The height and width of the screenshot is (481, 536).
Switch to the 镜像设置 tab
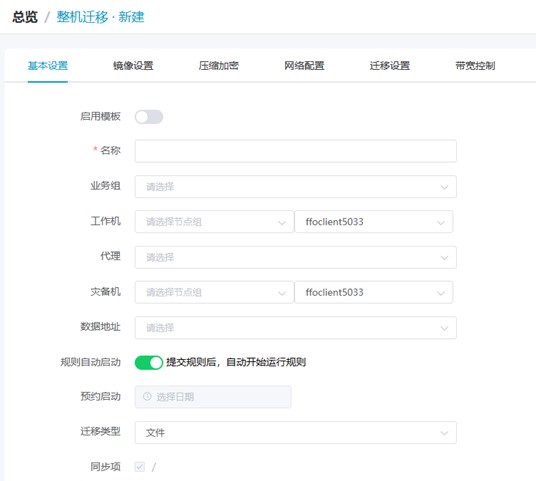point(133,66)
